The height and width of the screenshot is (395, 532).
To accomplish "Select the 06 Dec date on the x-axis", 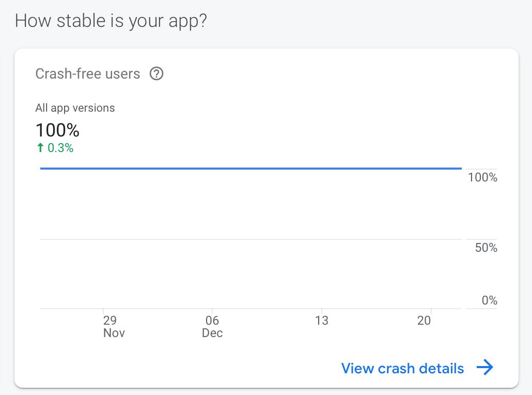I will (212, 321).
